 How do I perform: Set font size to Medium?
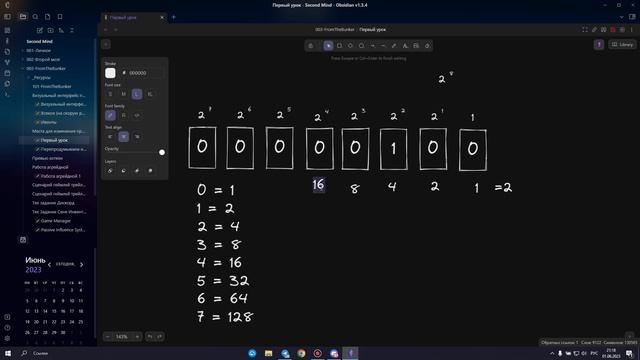pos(124,94)
